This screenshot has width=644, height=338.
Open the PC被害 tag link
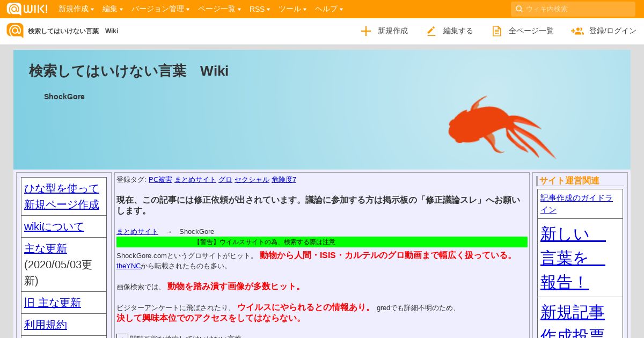160,180
